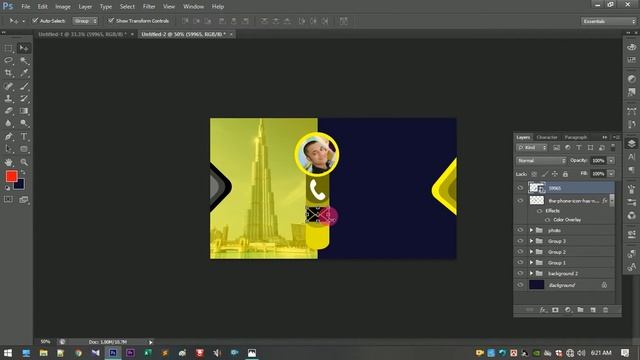Switch to the Character panel tab

(547, 137)
